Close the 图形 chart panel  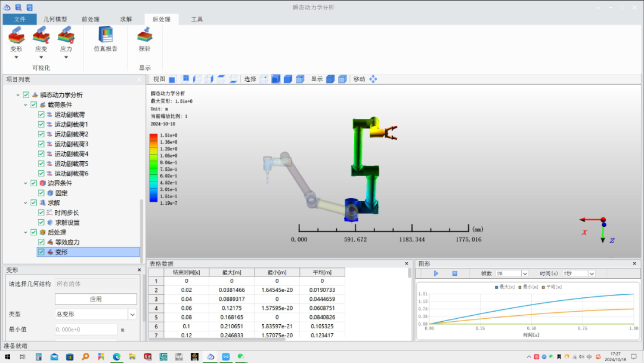[x=634, y=263]
